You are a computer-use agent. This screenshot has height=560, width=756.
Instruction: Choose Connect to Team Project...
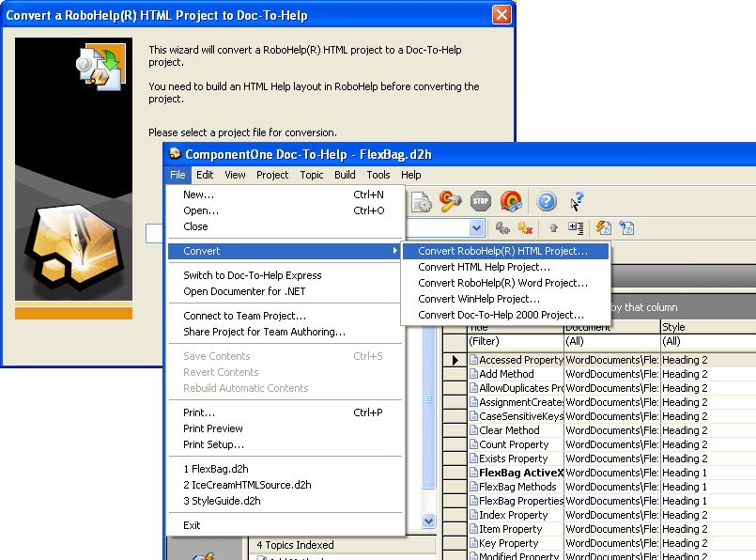point(285,316)
